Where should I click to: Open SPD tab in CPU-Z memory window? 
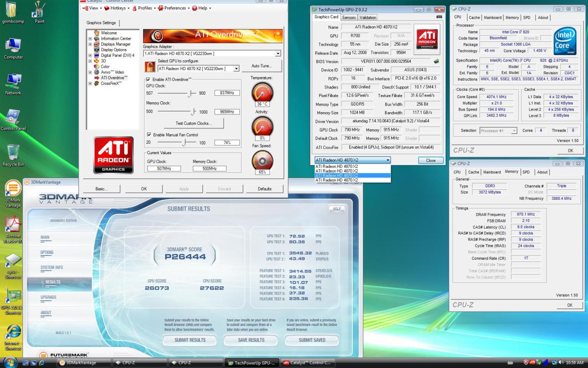526,172
